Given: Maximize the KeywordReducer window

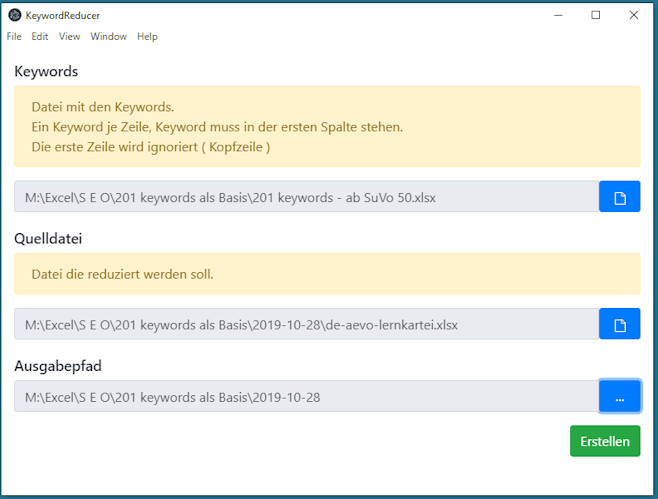Looking at the screenshot, I should [x=595, y=16].
